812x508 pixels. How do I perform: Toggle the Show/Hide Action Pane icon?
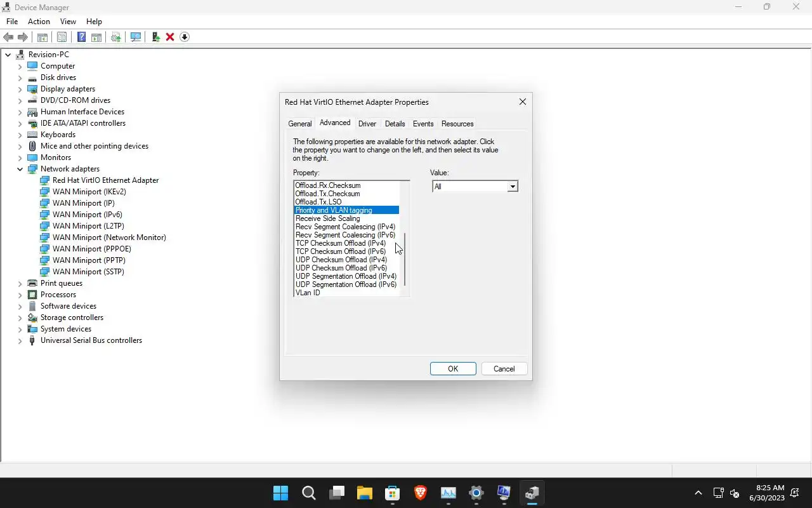96,37
